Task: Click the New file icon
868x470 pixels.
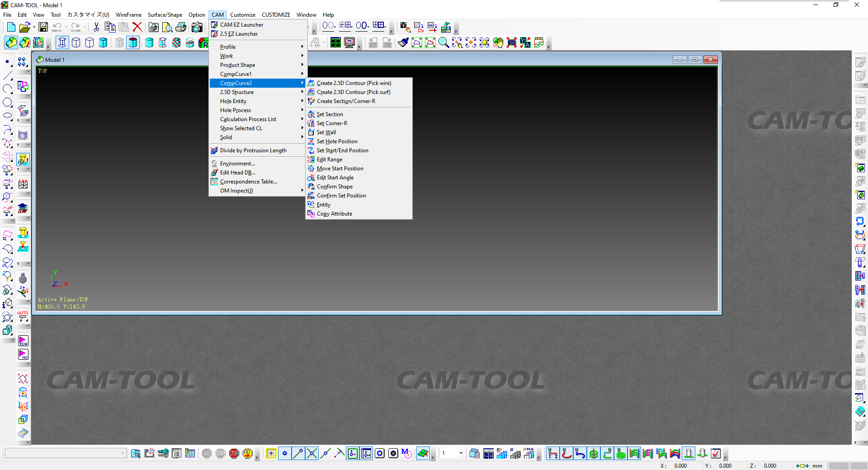Action: point(11,27)
